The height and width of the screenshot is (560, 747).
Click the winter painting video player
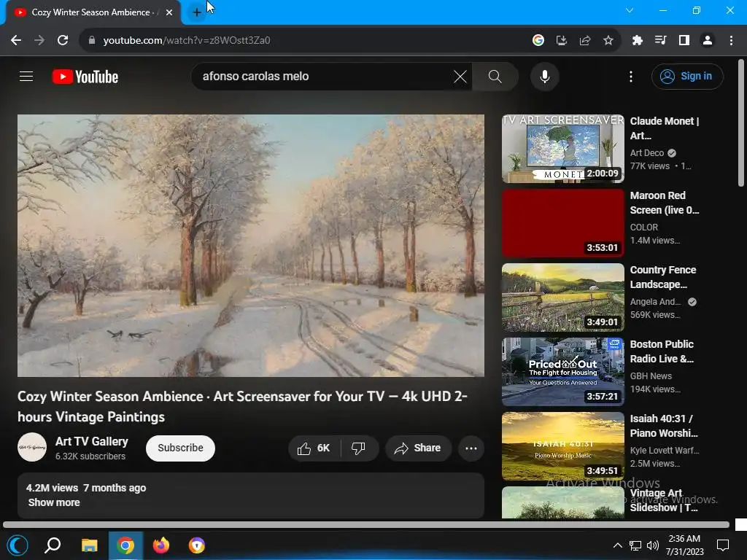point(251,245)
